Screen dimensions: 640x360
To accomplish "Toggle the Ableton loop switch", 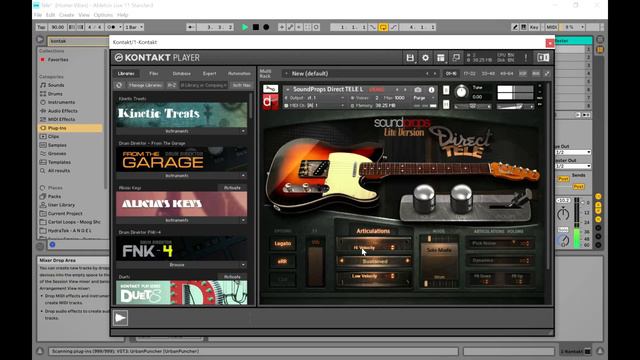I will (x=383, y=27).
